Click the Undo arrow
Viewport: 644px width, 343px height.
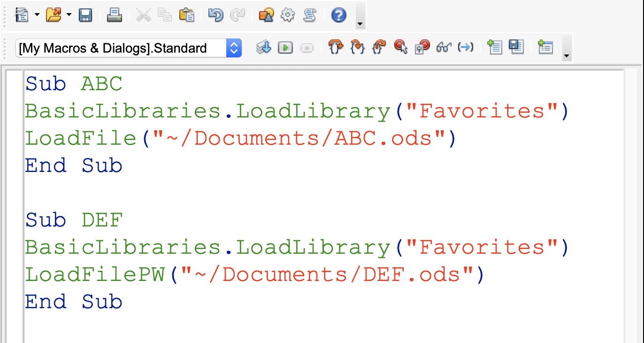coord(215,16)
